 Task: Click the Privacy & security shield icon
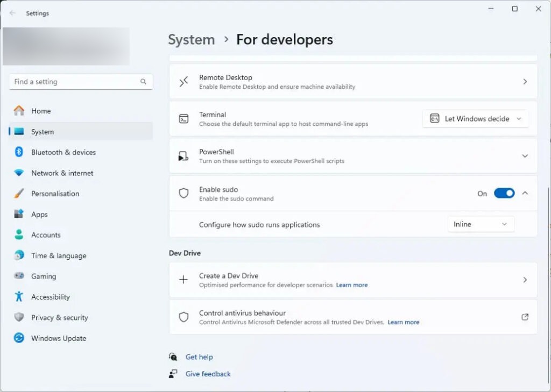click(19, 317)
